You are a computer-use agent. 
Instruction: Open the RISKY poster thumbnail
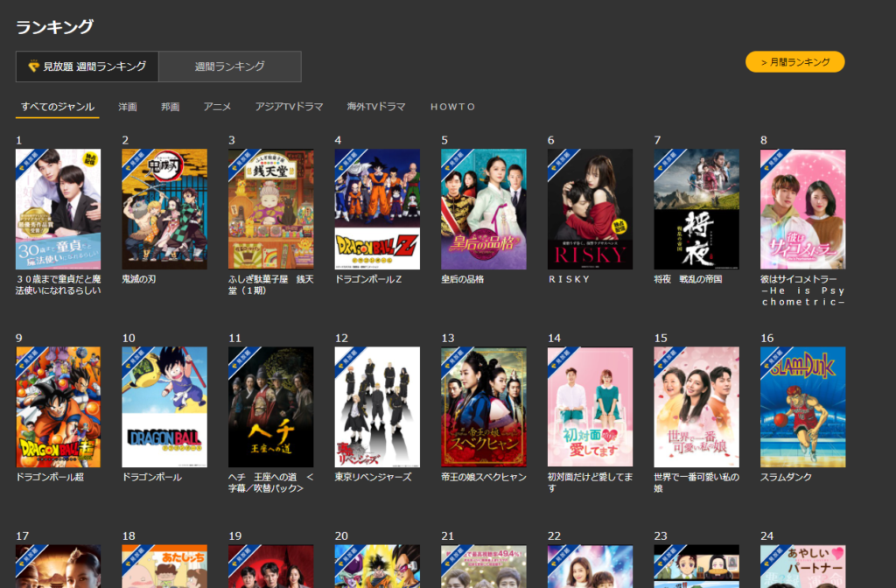590,209
